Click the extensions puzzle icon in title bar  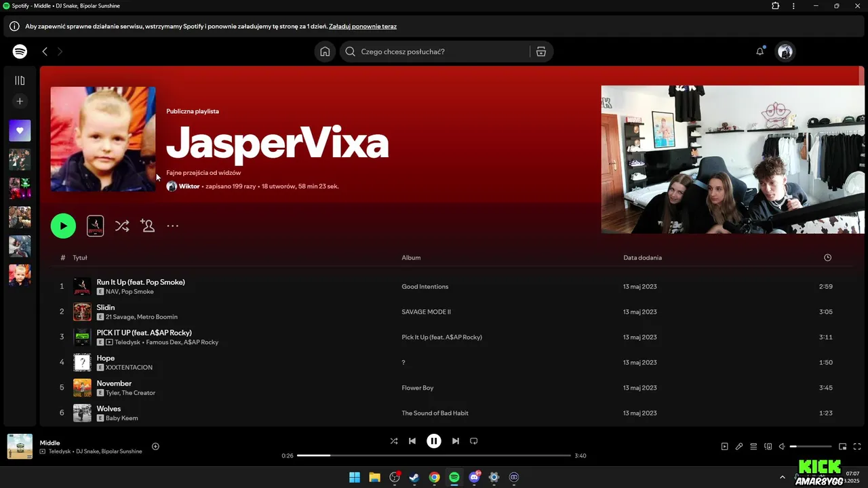(775, 6)
